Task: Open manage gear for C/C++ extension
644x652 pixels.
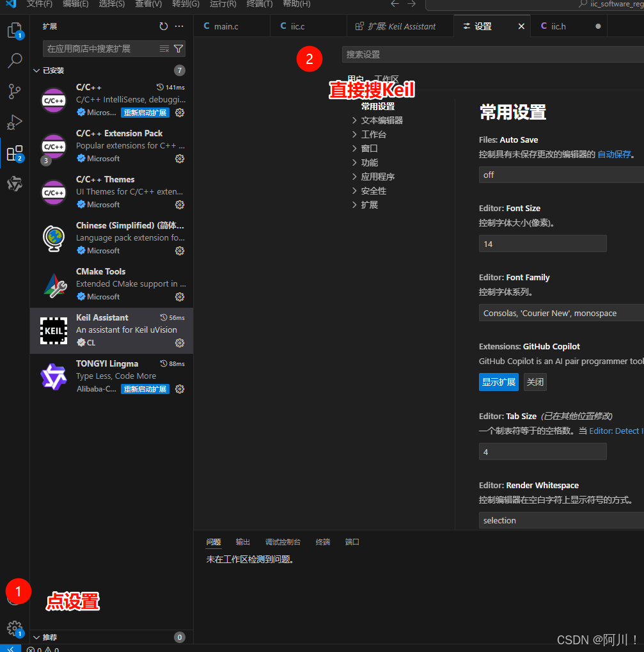Action: click(x=180, y=113)
